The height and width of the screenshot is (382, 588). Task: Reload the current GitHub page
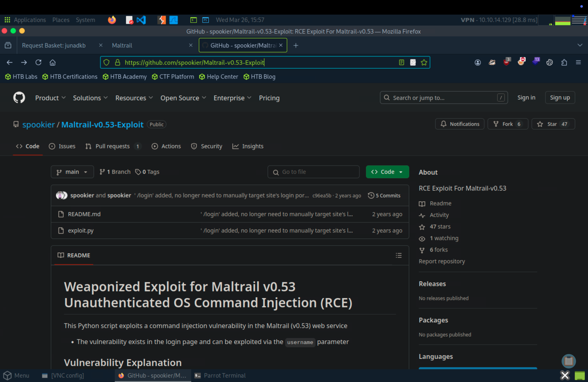38,62
